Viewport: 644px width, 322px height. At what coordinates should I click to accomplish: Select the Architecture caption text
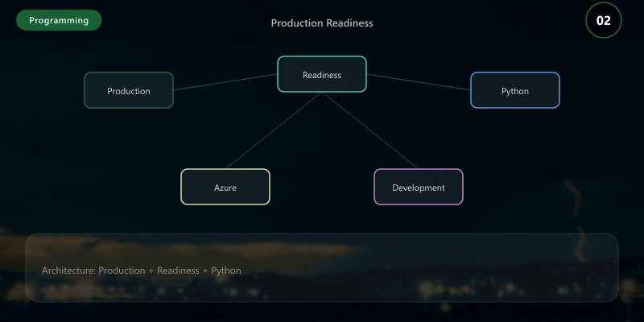click(142, 270)
